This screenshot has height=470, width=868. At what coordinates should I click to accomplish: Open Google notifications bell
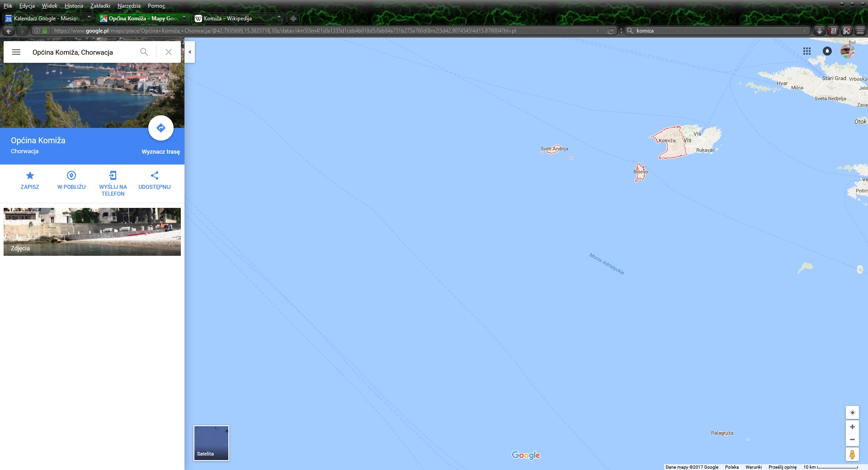coord(827,51)
